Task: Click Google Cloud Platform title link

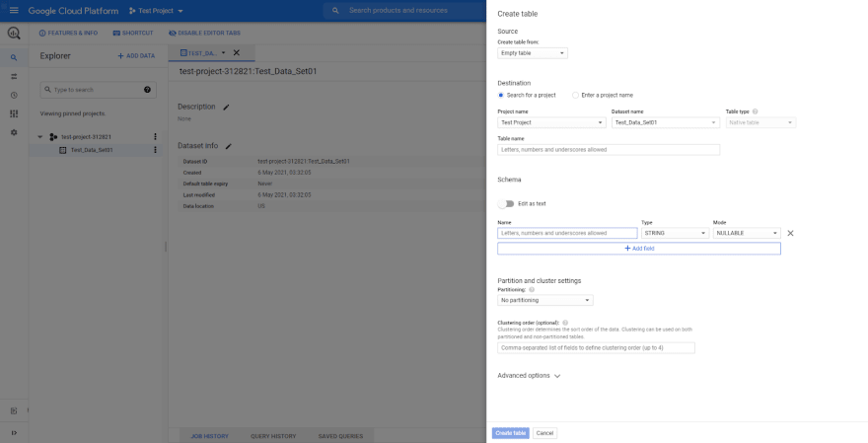Action: point(73,11)
